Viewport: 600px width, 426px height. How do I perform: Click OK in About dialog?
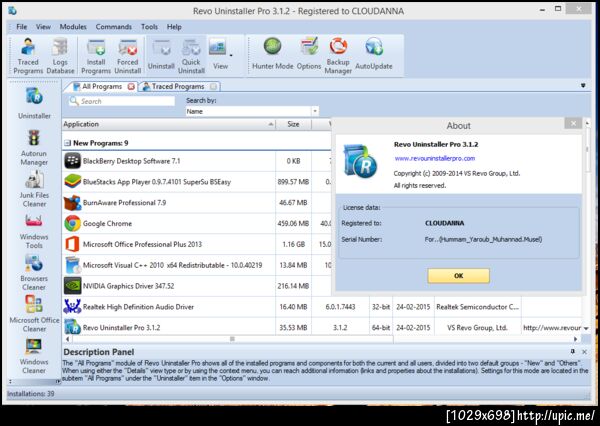tap(458, 276)
